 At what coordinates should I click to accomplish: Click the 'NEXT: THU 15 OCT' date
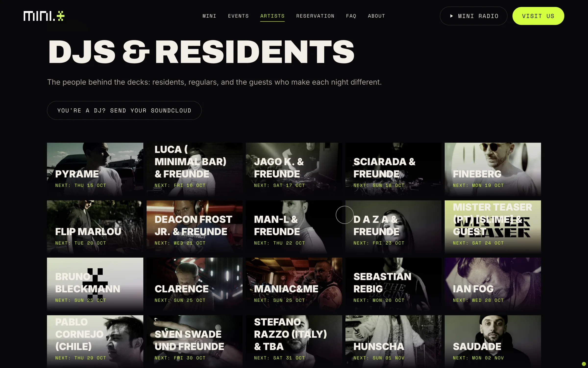click(81, 185)
